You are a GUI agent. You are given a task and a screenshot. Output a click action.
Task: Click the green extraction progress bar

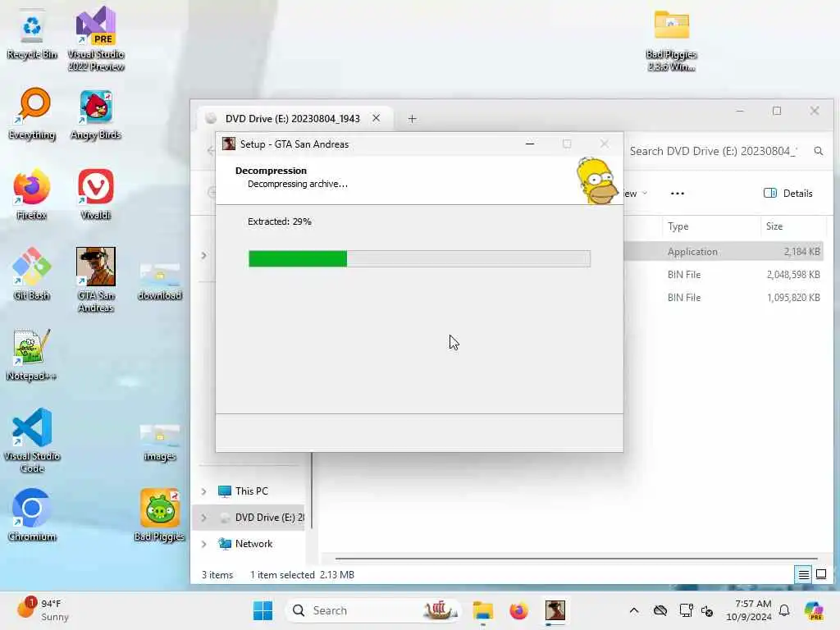[x=419, y=258]
